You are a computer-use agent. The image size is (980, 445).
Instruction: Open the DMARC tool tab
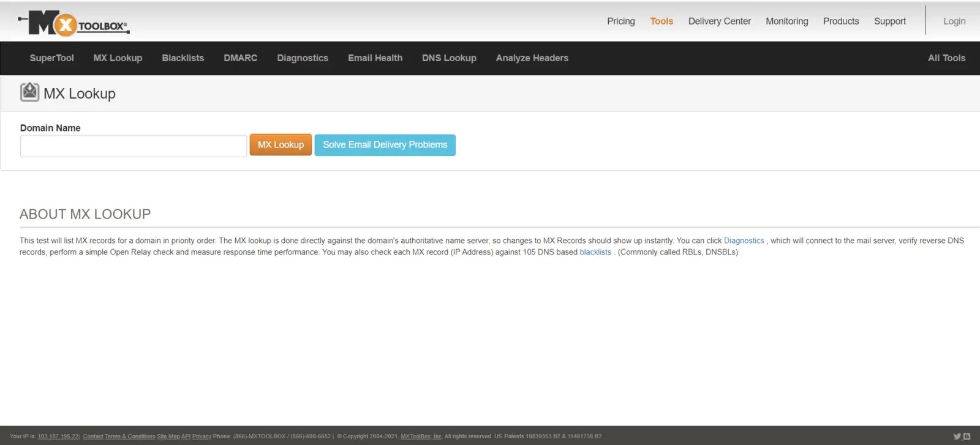point(240,58)
